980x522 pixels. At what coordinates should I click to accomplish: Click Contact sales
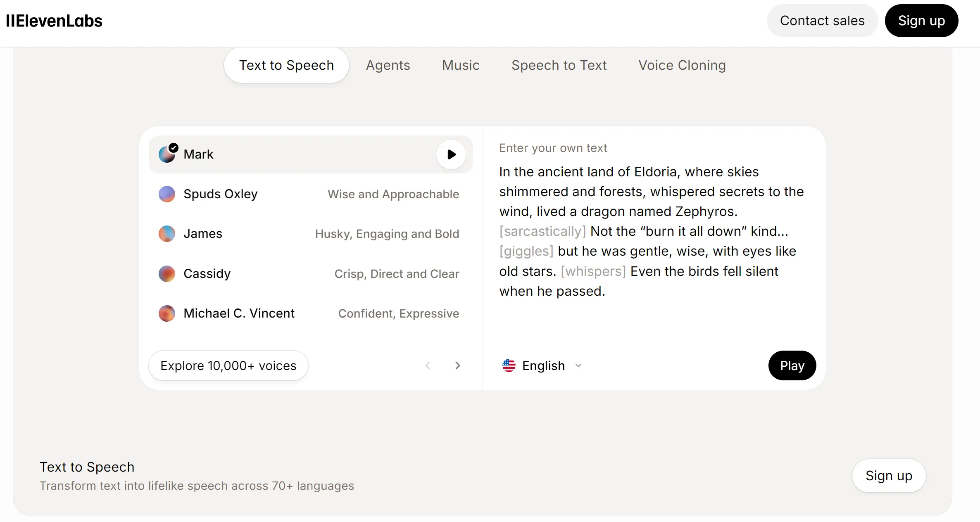pos(822,20)
